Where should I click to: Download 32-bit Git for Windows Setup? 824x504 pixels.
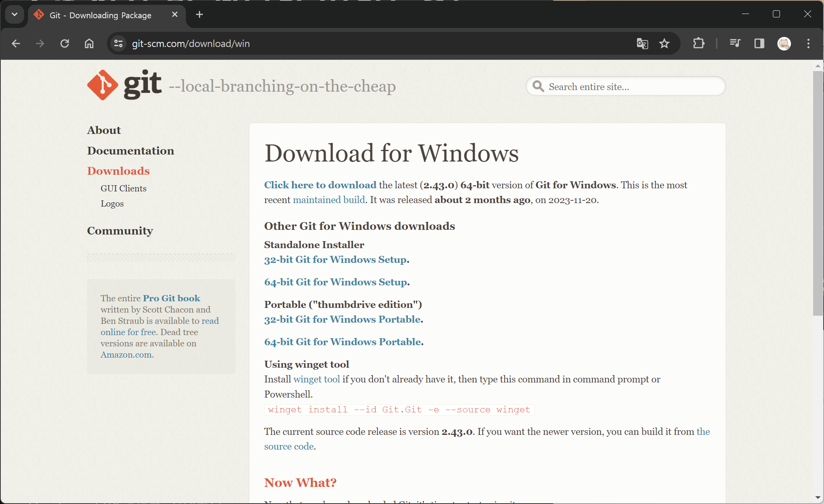pos(335,259)
